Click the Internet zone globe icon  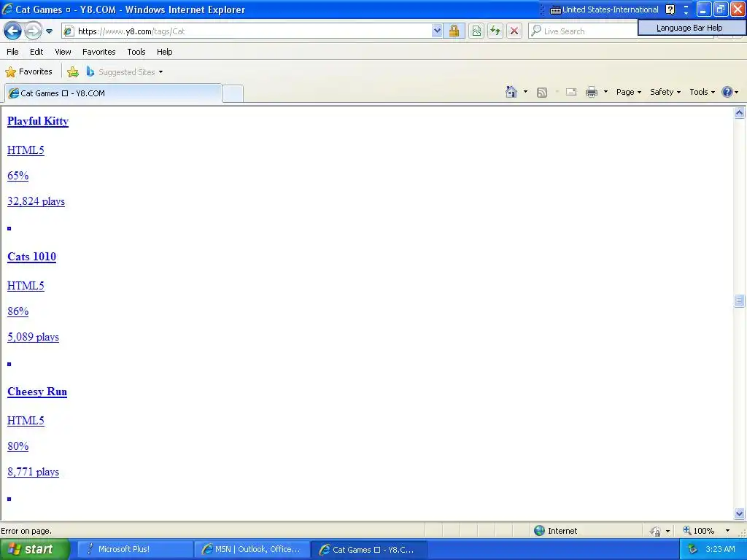coord(539,531)
